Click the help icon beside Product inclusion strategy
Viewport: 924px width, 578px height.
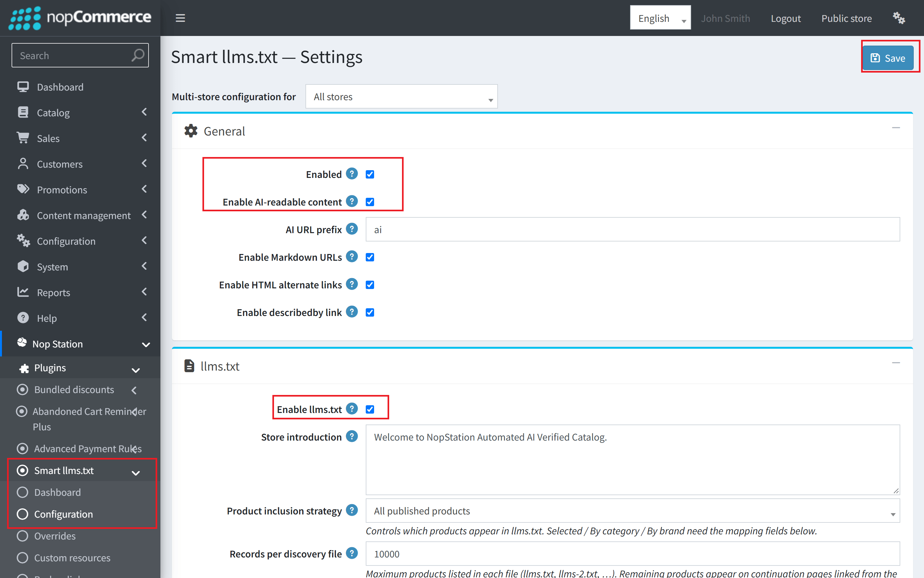pos(352,510)
